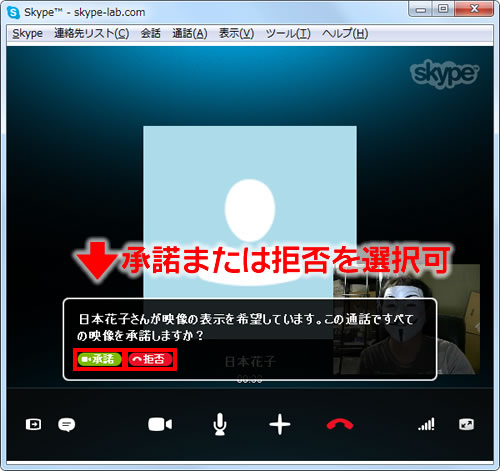Image resolution: width=500 pixels, height=471 pixels.
Task: Open the 会話 menu
Action: click(x=150, y=33)
